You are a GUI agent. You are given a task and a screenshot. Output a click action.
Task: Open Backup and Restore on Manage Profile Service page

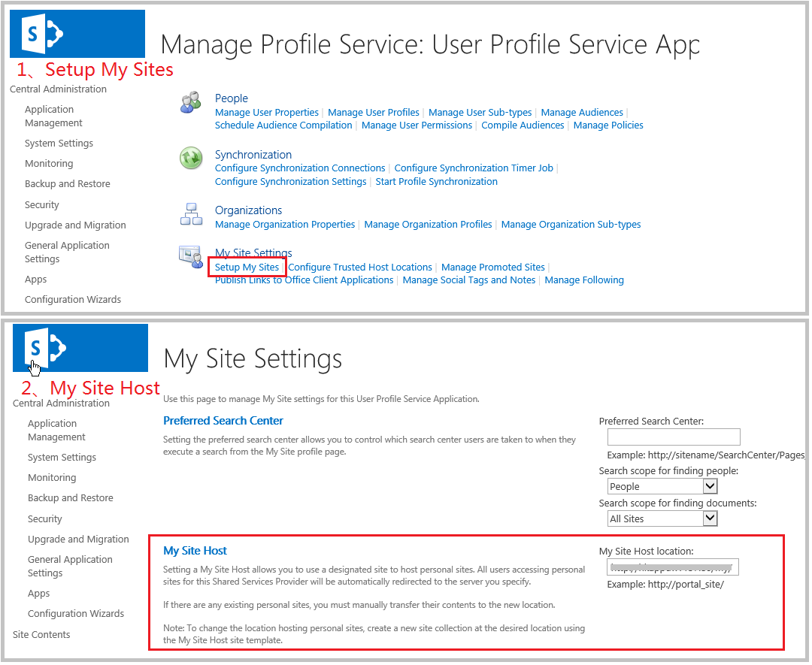point(68,183)
